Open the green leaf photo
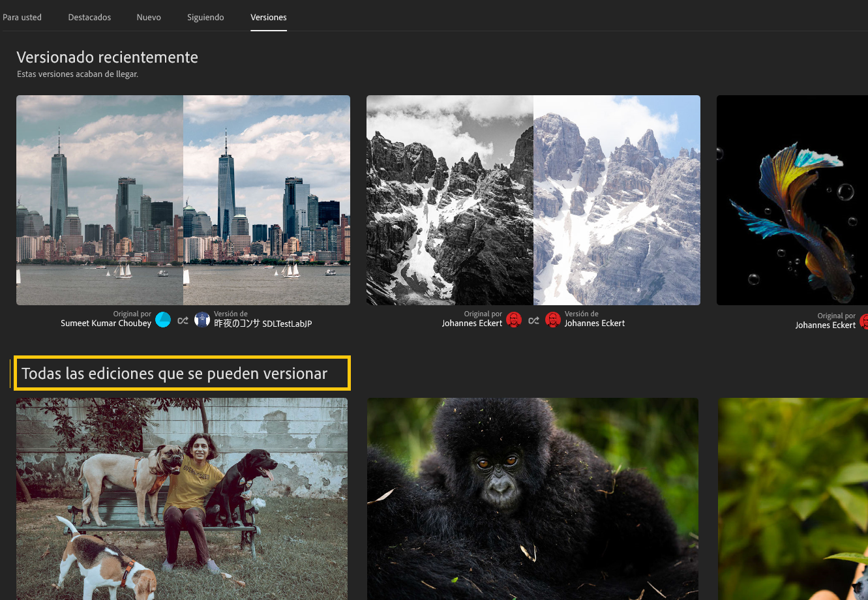This screenshot has width=868, height=600. coord(793,499)
